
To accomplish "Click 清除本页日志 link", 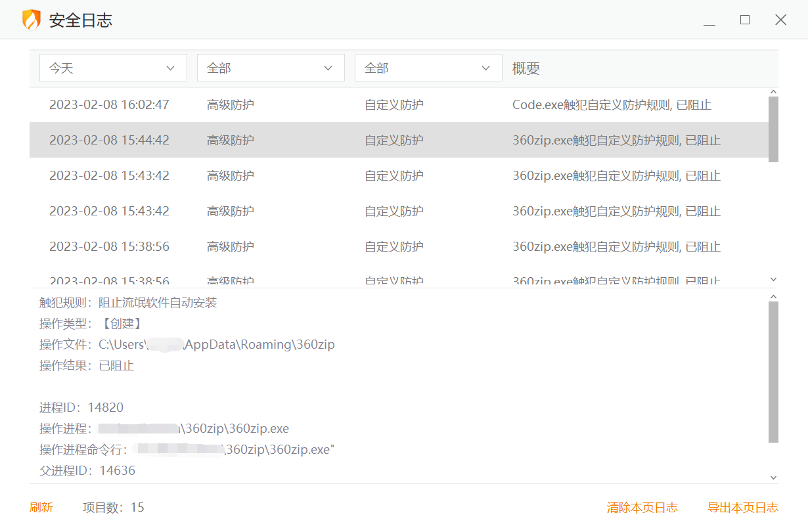I will click(642, 507).
